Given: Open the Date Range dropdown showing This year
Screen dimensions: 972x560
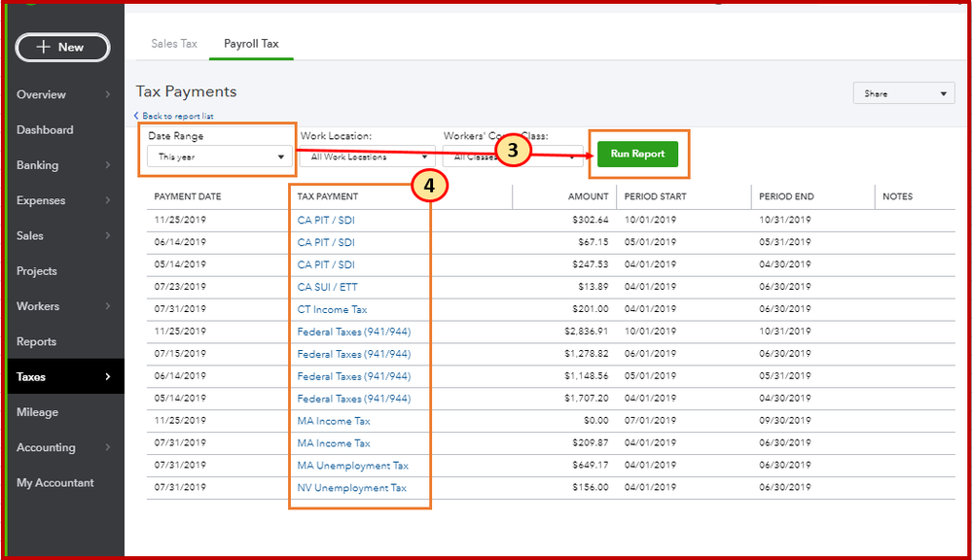Looking at the screenshot, I should [x=217, y=157].
